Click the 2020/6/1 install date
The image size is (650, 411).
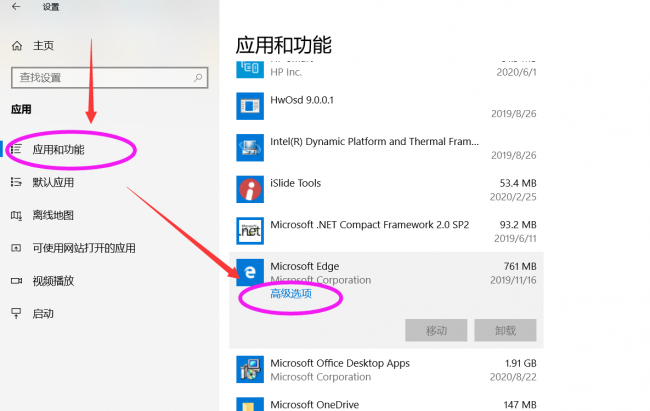pos(517,72)
